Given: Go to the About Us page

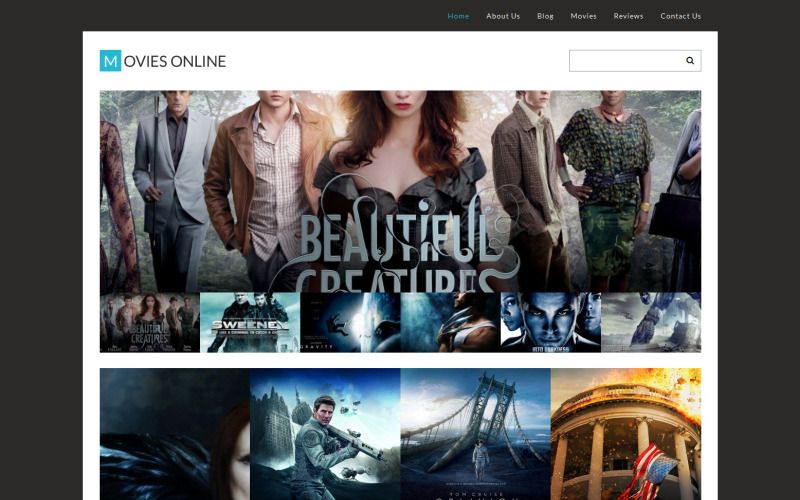Looking at the screenshot, I should (x=503, y=16).
